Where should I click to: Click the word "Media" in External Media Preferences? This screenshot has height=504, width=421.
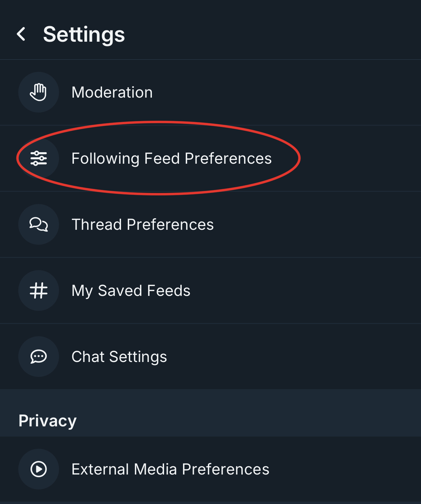155,469
